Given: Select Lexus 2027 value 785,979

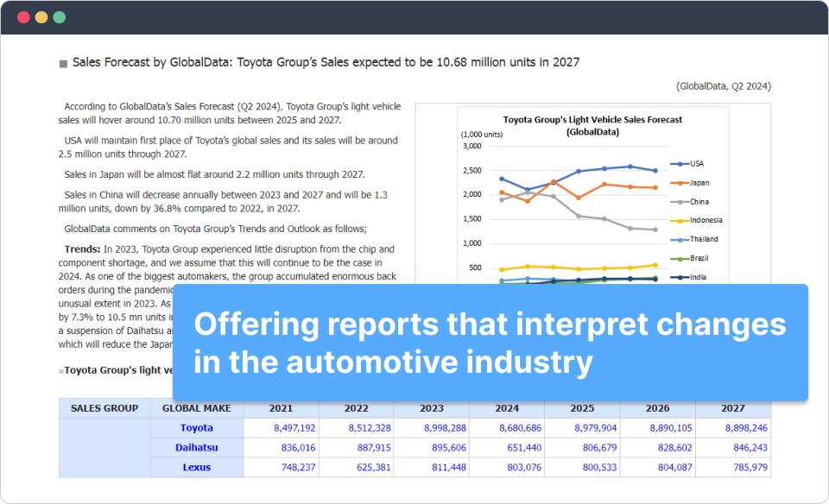Looking at the screenshot, I should click(750, 467).
